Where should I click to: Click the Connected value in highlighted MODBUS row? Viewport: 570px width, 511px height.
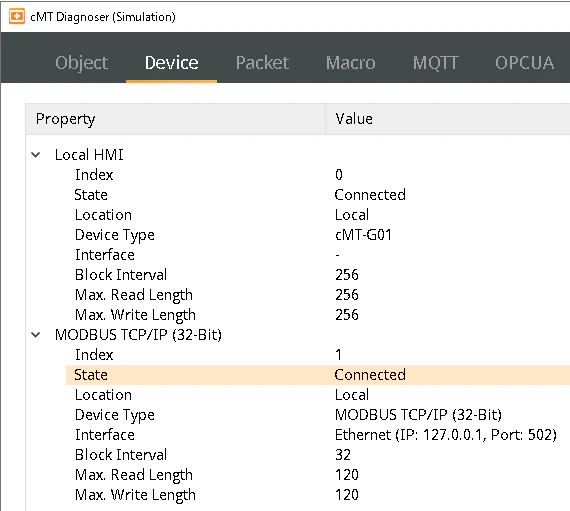pyautogui.click(x=370, y=375)
